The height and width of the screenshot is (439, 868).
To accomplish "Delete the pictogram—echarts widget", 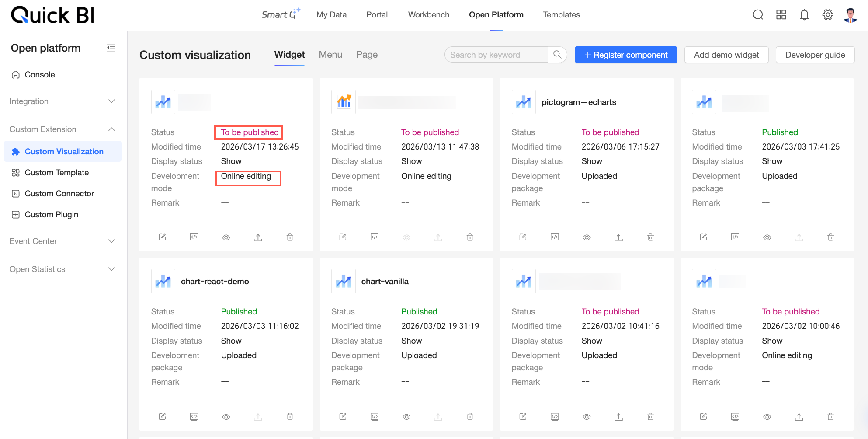I will point(650,237).
